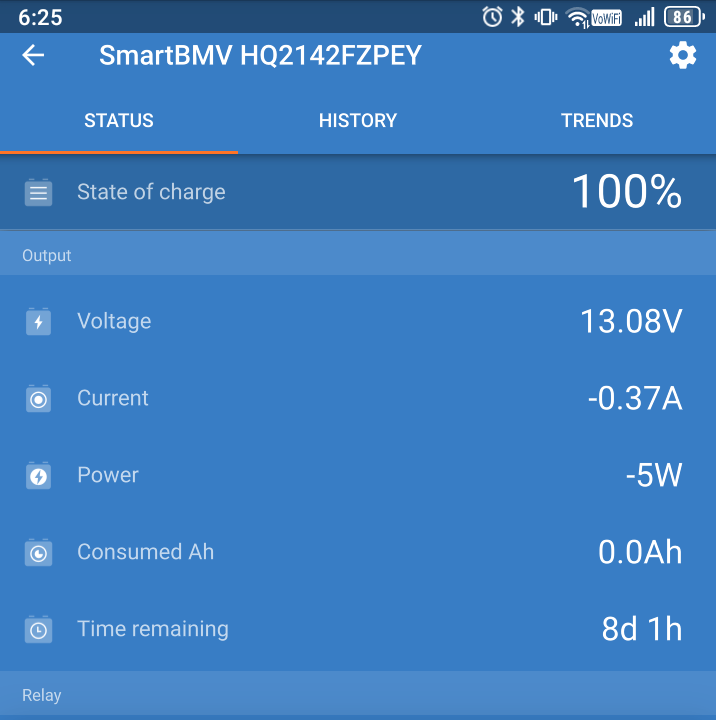Tap the 13.08V voltage reading
Viewport: 716px width, 720px height.
click(x=631, y=322)
